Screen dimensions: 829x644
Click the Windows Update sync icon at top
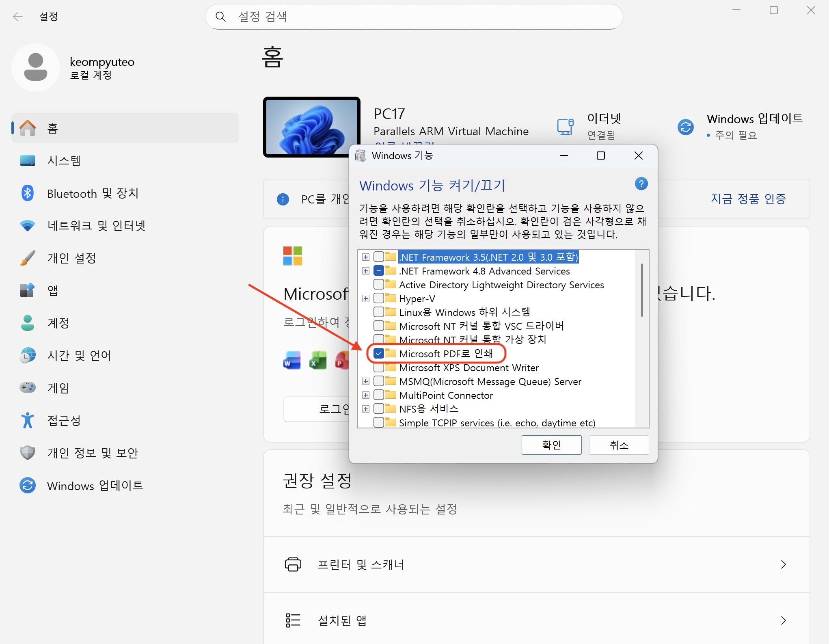click(x=686, y=127)
